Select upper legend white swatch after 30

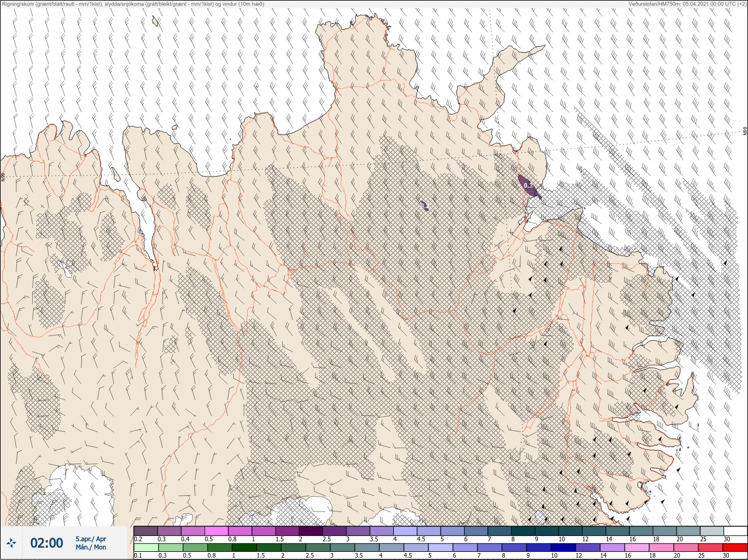(x=735, y=531)
